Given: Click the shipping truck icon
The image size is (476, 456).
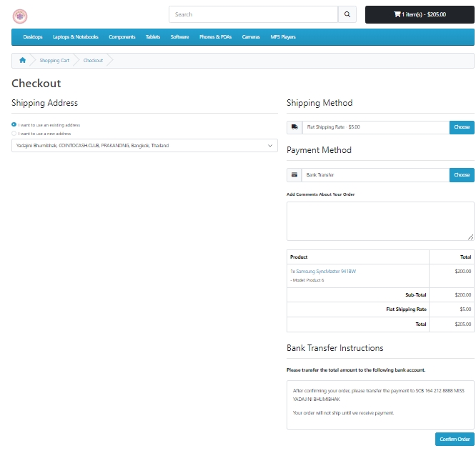Looking at the screenshot, I should (294, 127).
